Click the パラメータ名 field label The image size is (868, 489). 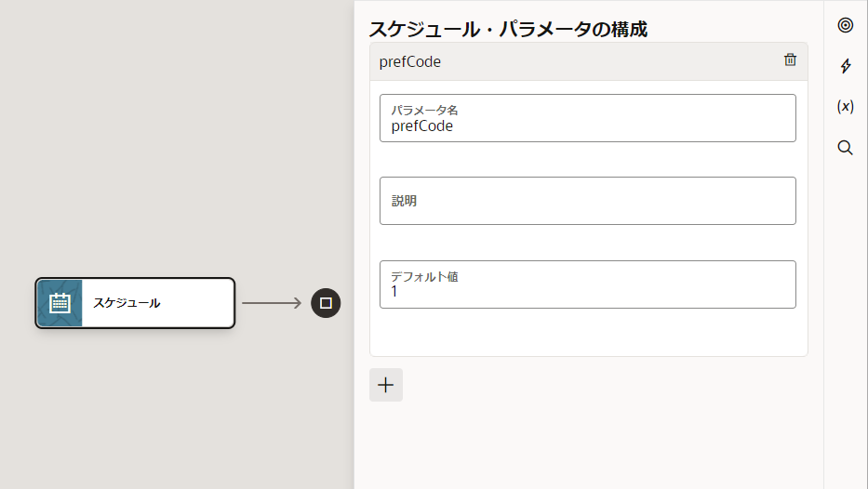click(x=424, y=111)
